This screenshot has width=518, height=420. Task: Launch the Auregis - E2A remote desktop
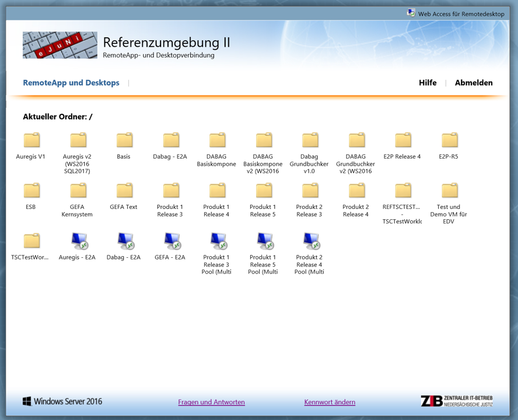78,242
